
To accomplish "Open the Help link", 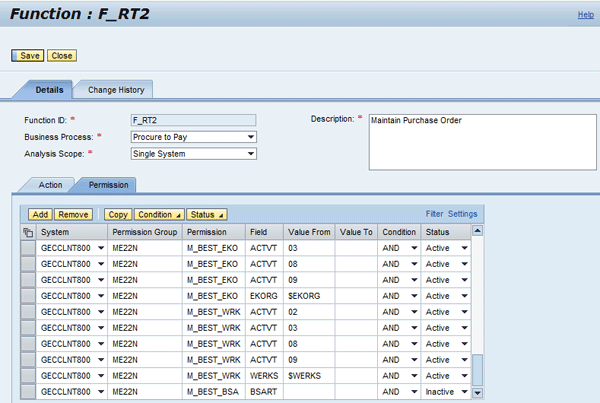I will (585, 15).
